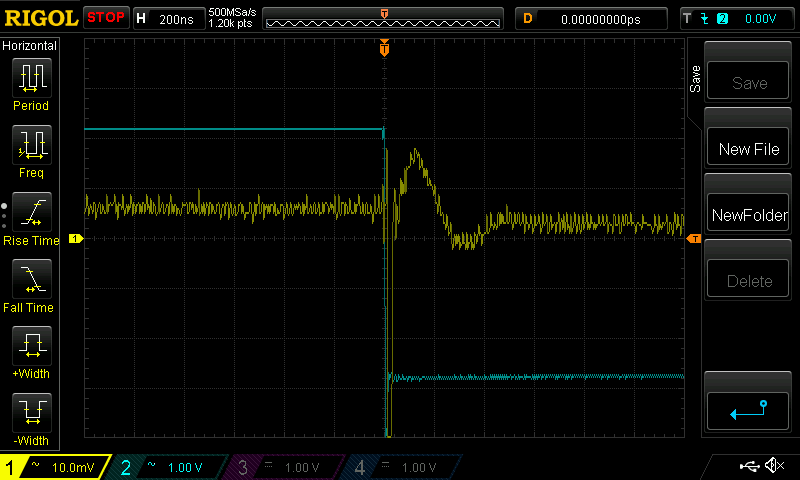Click the 500MSa/s sample rate readout
This screenshot has height=480, width=800.
(232, 13)
